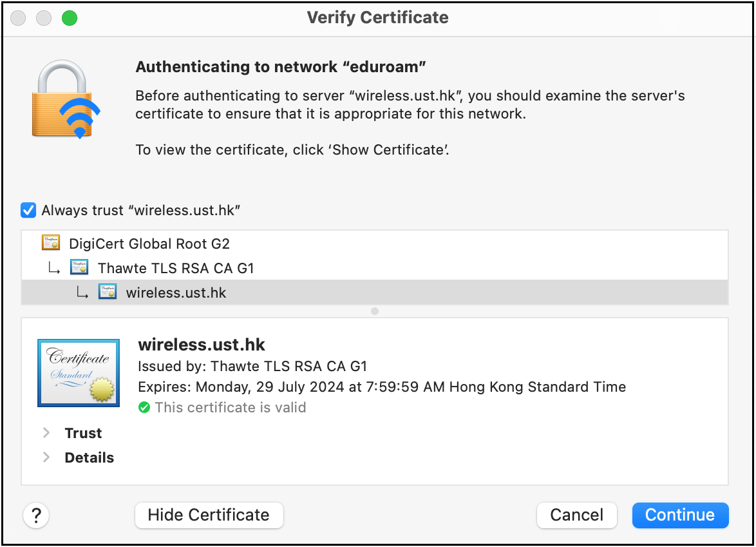Click Continue to accept the certificate
The height and width of the screenshot is (547, 756).
[x=680, y=515]
